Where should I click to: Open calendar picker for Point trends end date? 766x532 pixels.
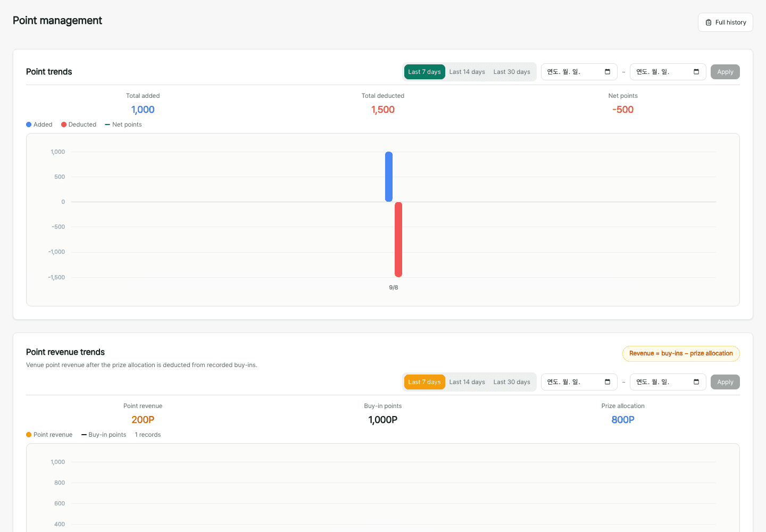[x=696, y=72]
